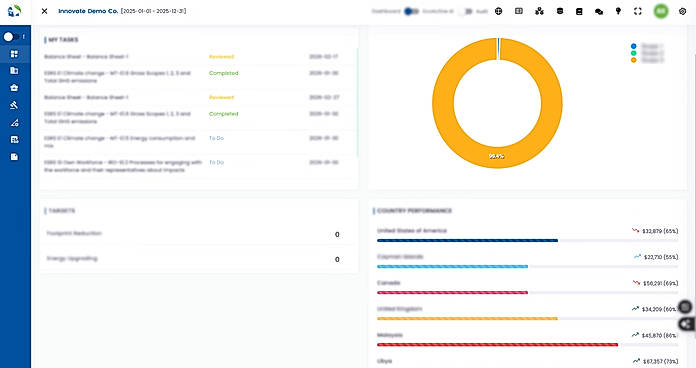Click the date range 2025-01-01 - 2025-12-31
Viewport: 696px width, 368px height.
click(x=154, y=11)
